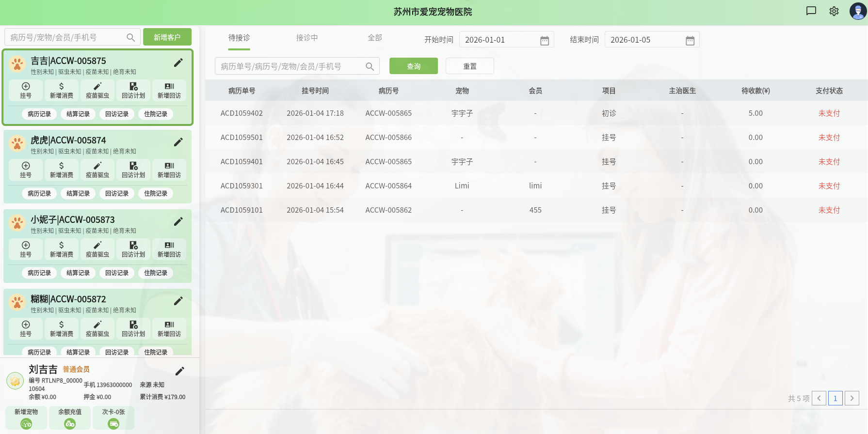Open 回访计划 for 吉吉
Screen dimensions: 868x434
point(133,91)
